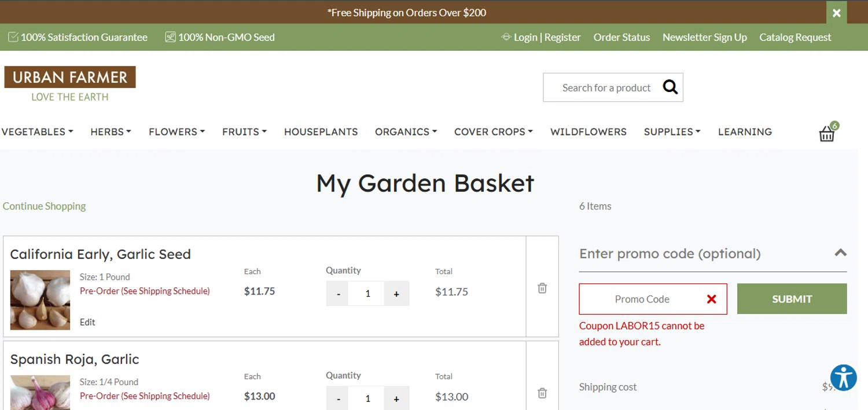Submit the promo code
Viewport: 868px width, 410px height.
click(792, 299)
